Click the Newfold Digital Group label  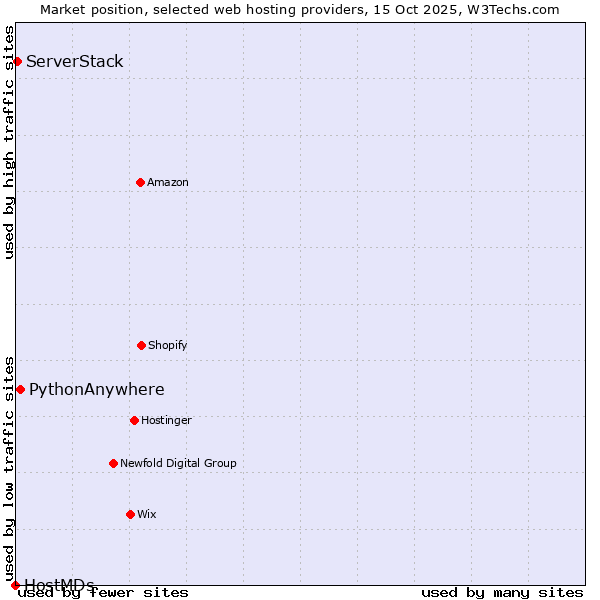tap(178, 463)
